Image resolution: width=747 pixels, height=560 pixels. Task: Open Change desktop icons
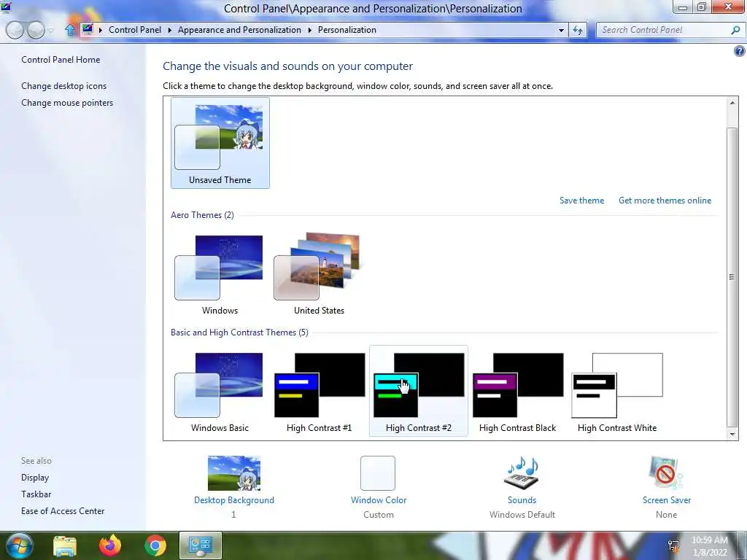coord(64,86)
